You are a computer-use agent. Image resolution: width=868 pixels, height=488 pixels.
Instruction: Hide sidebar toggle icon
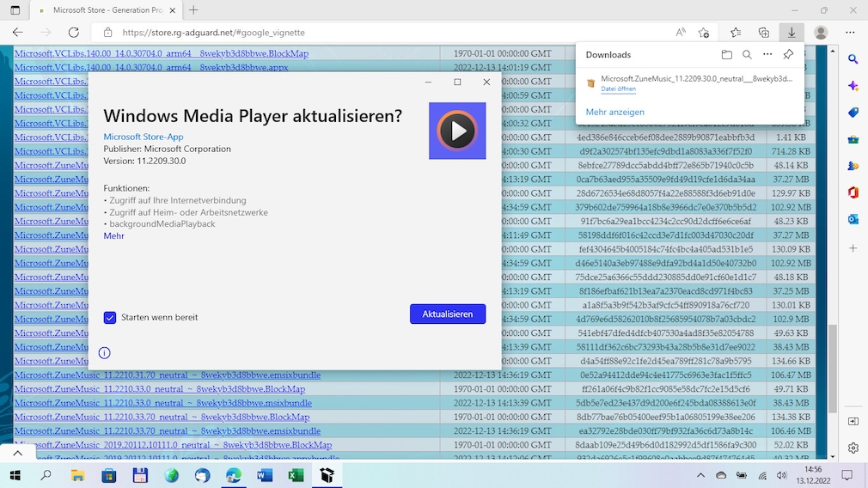coord(853,422)
